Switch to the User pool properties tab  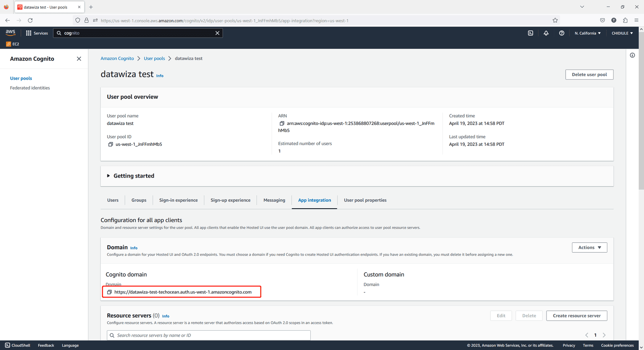point(365,200)
